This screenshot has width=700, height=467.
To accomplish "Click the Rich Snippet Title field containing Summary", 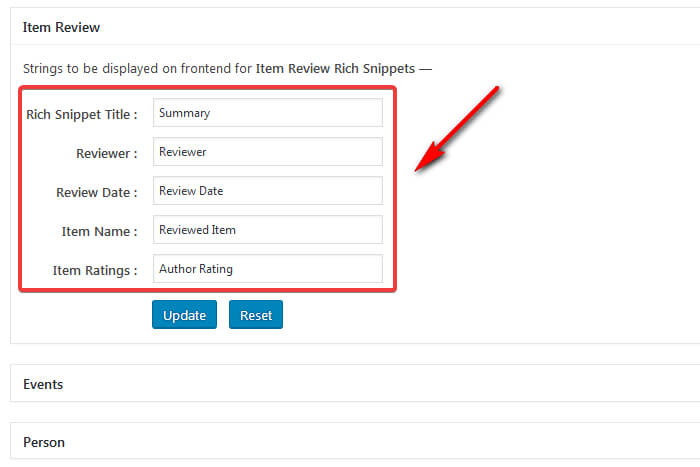I will point(267,113).
